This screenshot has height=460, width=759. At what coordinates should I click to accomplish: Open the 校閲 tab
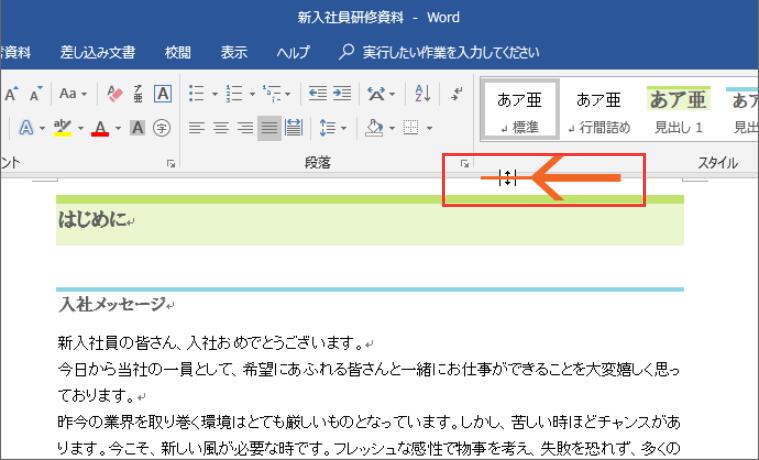click(178, 52)
